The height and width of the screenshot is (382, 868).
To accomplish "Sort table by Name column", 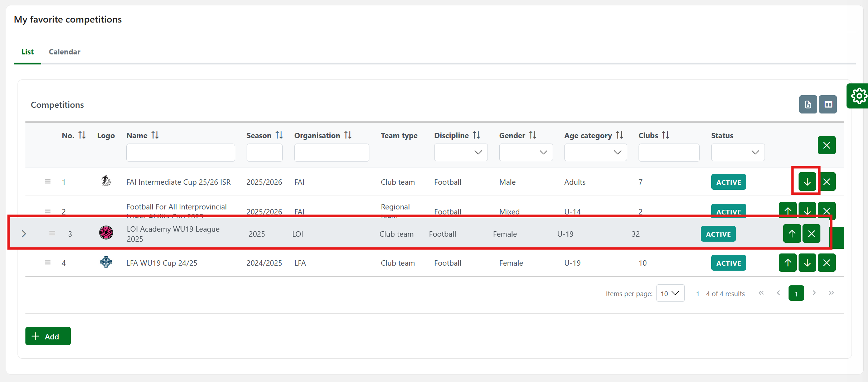I will click(x=155, y=135).
